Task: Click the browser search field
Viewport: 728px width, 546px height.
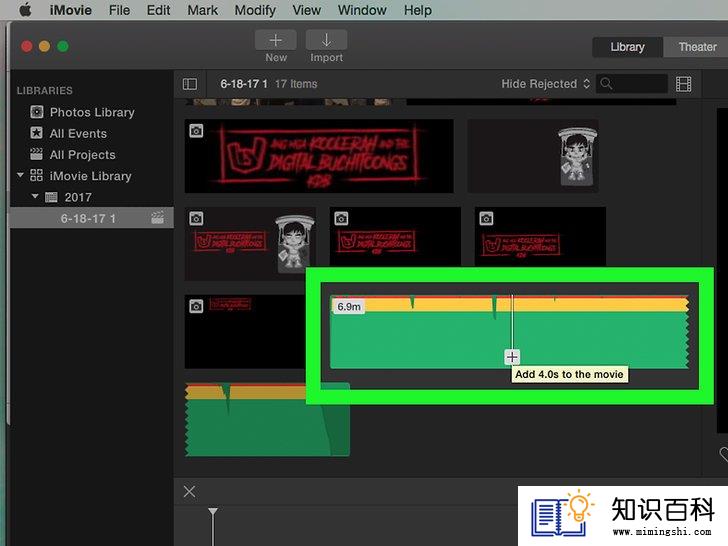Action: click(x=632, y=84)
